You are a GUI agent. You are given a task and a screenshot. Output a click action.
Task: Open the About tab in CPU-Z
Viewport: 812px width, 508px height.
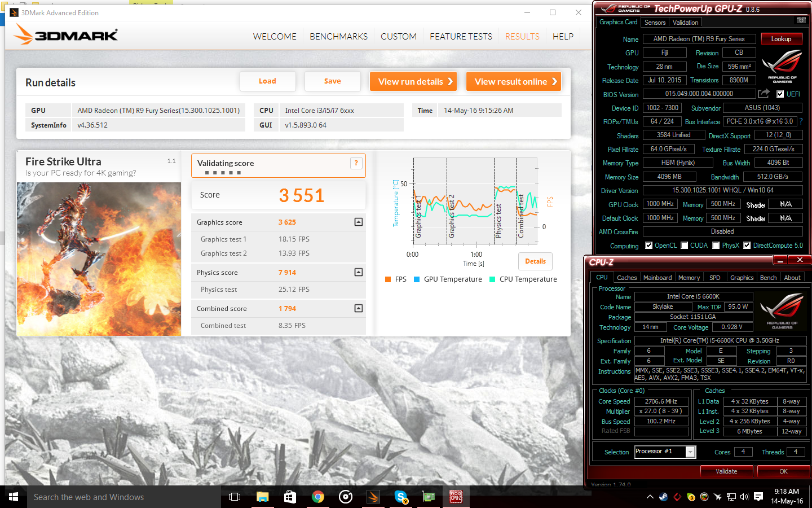792,278
